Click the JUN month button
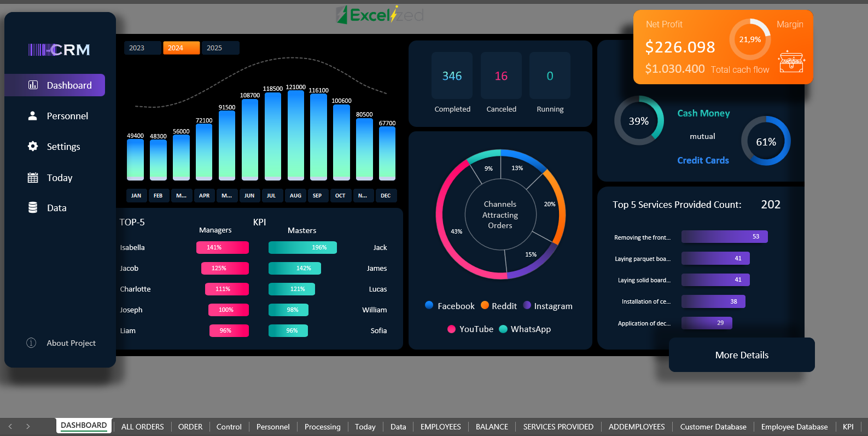The height and width of the screenshot is (436, 868). [249, 195]
